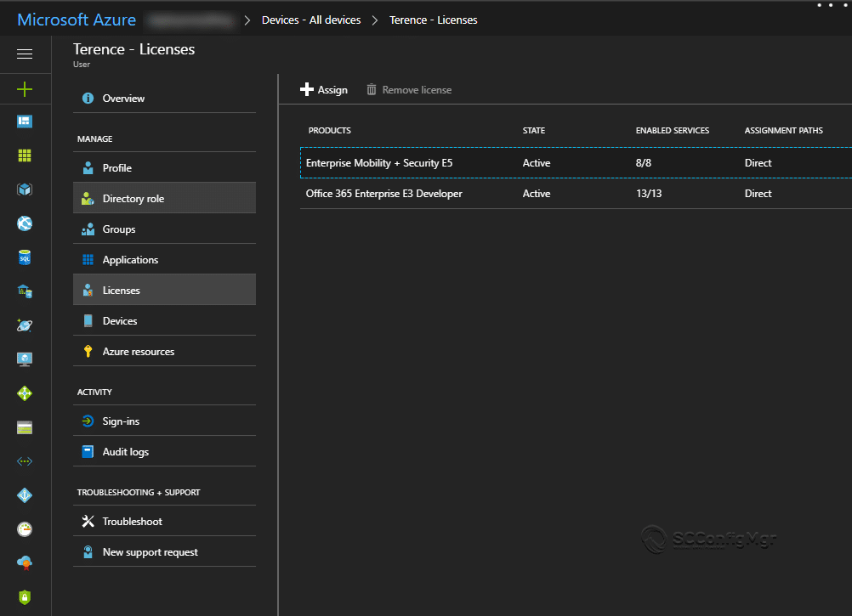The image size is (852, 616).
Task: Open the hamburger menu in the left sidebar
Action: 25,54
